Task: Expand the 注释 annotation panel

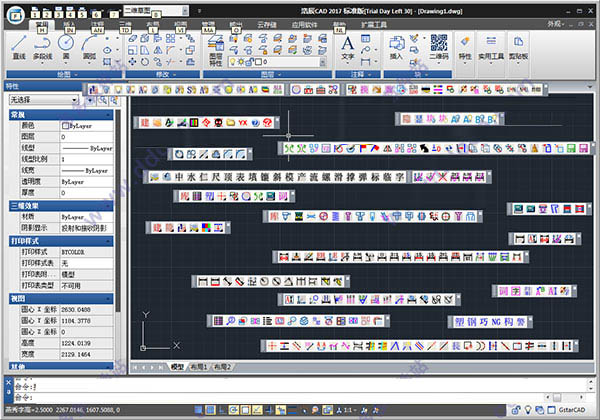Action: click(358, 74)
